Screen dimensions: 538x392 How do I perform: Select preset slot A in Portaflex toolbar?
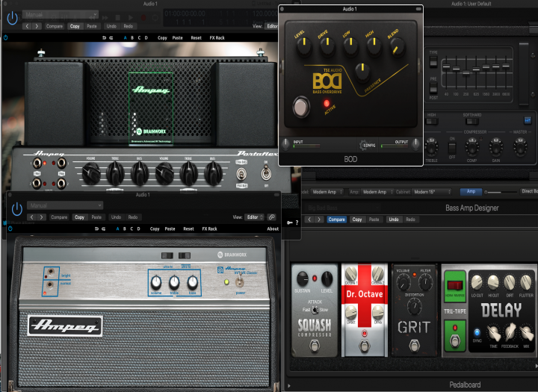[x=125, y=38]
